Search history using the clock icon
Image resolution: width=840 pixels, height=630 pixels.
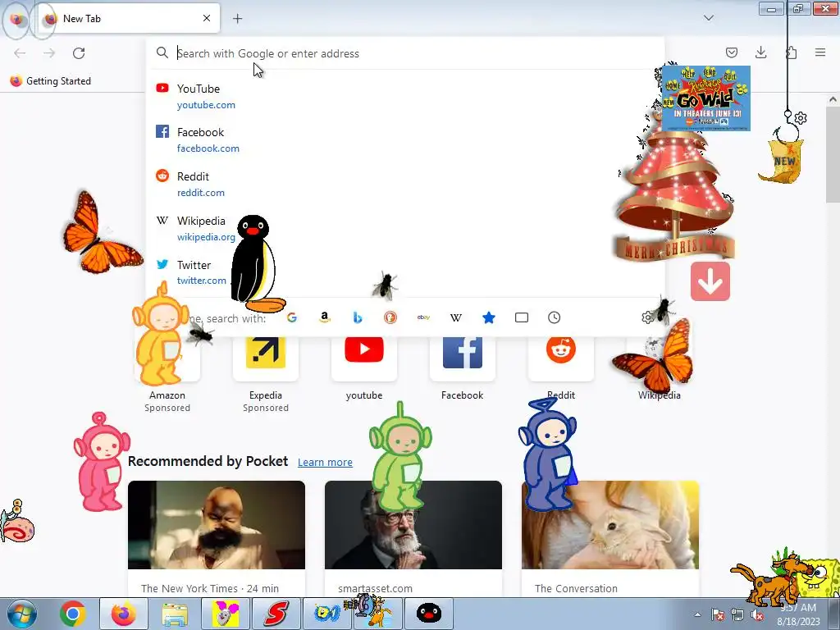555,317
